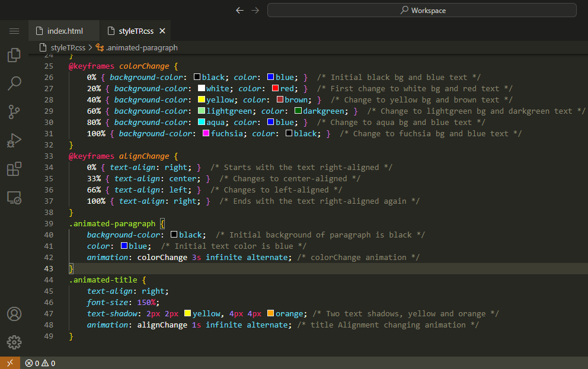The image size is (588, 369).
Task: Open the Run and Debug view
Action: 14,140
